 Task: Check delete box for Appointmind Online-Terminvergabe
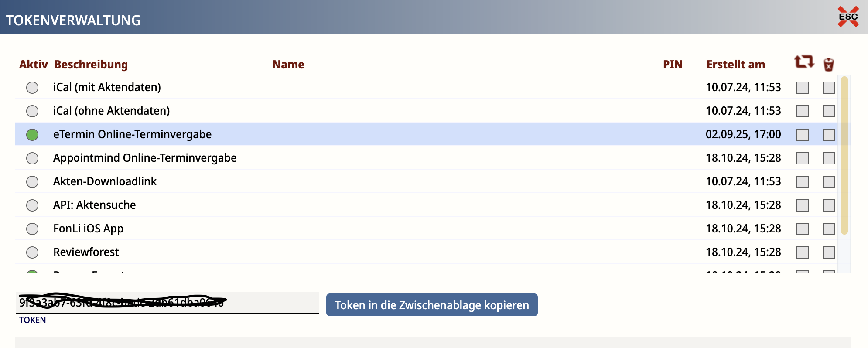[828, 158]
